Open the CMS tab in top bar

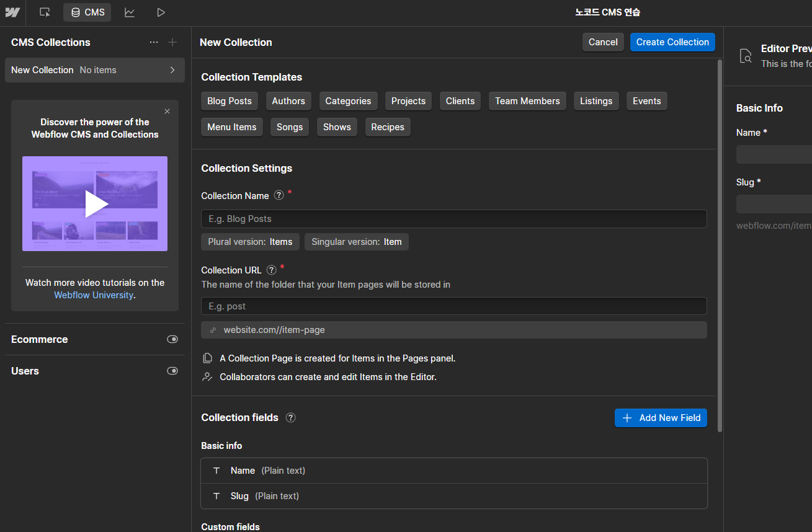click(87, 12)
